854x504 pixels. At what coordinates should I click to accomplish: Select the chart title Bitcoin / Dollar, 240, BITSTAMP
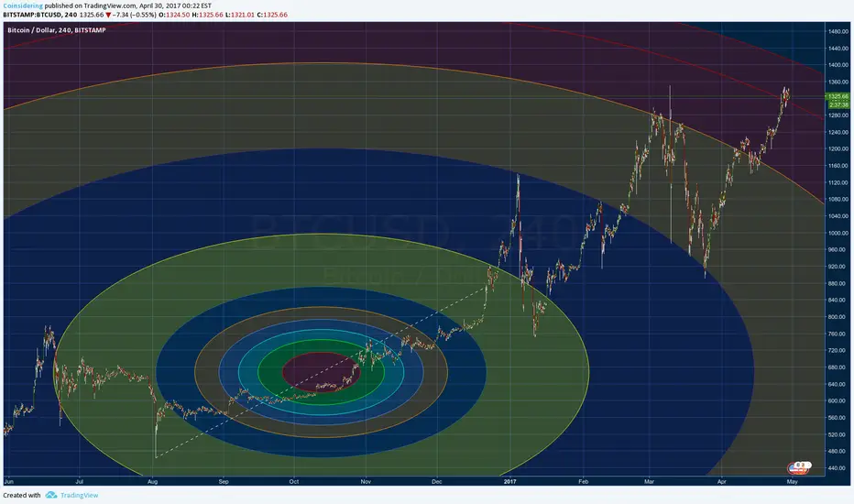57,30
